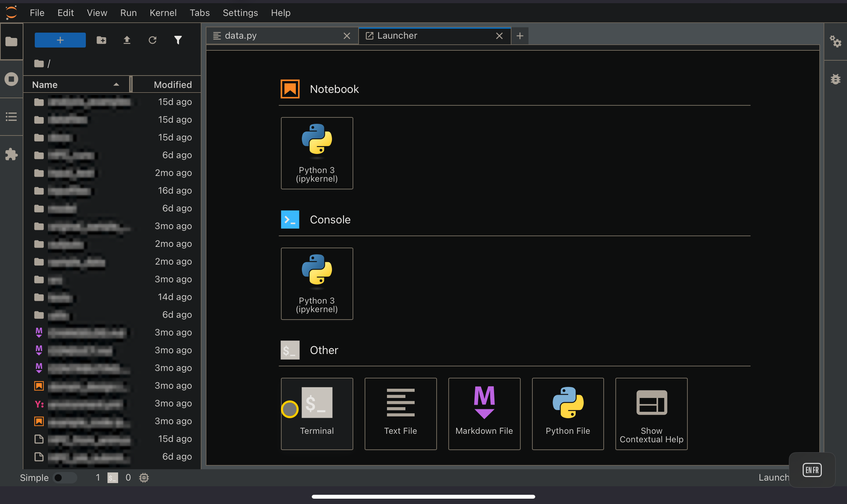Click the blue New Launcher plus button
The width and height of the screenshot is (847, 504).
[60, 40]
